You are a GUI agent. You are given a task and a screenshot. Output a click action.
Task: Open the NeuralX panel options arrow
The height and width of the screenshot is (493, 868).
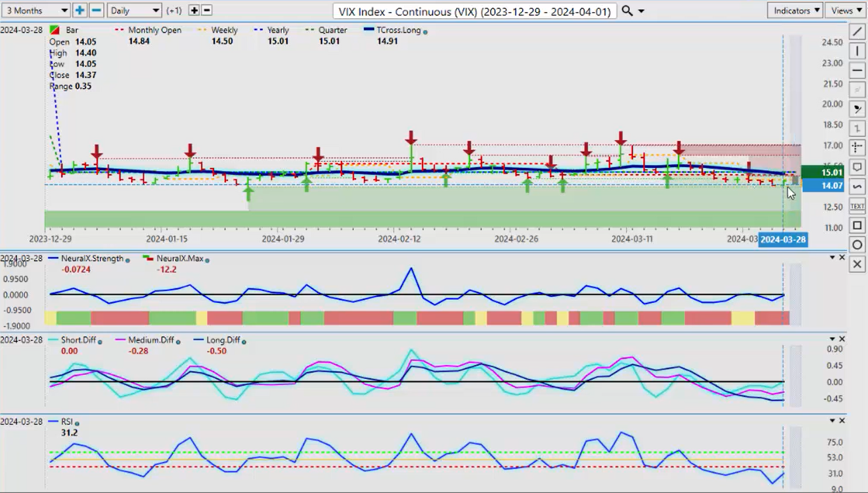832,258
